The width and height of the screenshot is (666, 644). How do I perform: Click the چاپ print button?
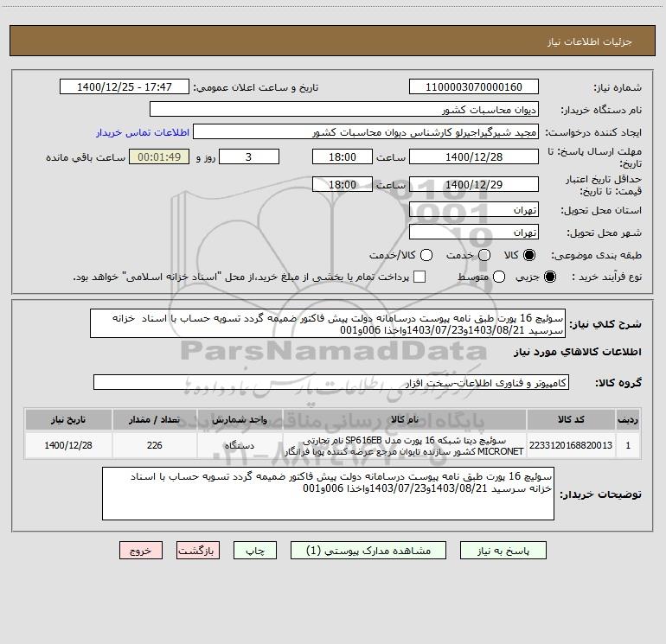click(255, 551)
